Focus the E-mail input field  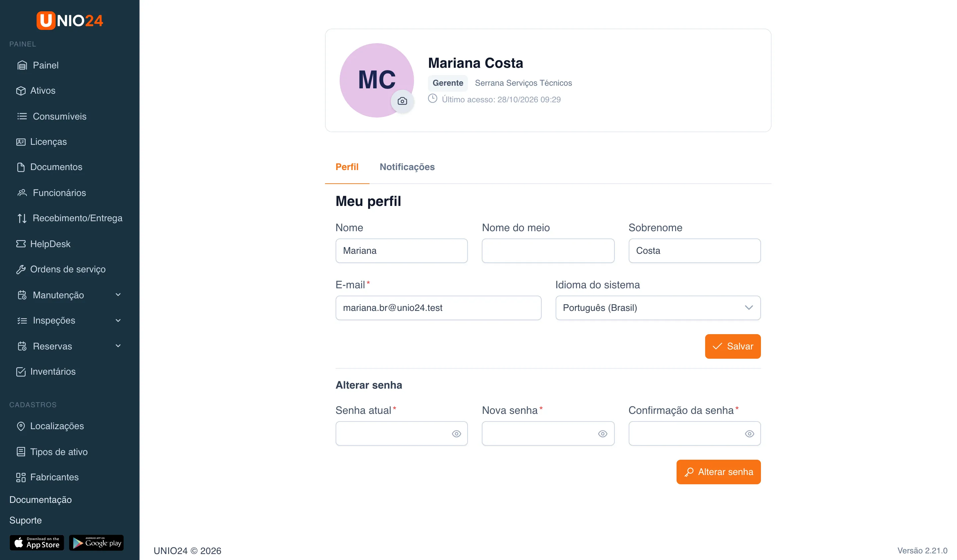pyautogui.click(x=438, y=308)
